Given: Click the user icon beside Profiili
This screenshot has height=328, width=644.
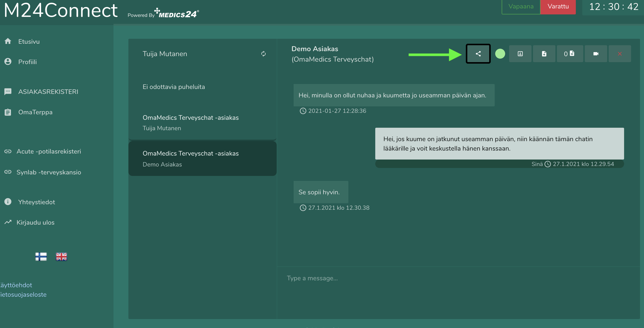Looking at the screenshot, I should click(8, 62).
